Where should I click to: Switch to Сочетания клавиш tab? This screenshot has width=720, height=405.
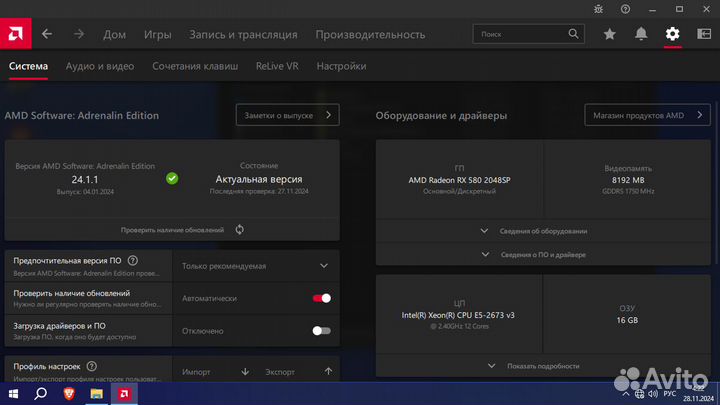pyautogui.click(x=195, y=66)
